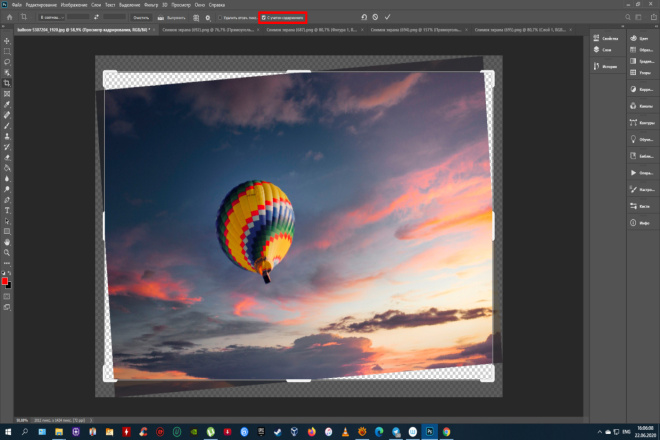
Task: Open the Справка menu
Action: coord(217,5)
